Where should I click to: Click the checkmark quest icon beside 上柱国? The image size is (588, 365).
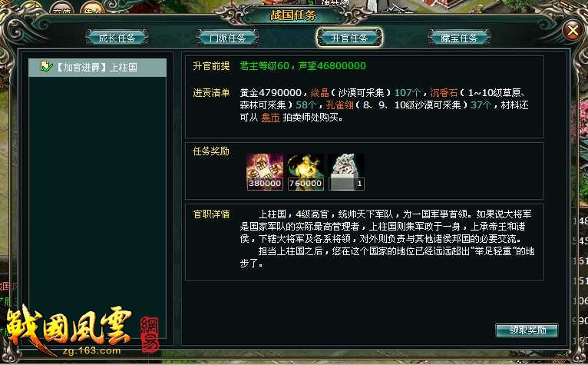[47, 67]
